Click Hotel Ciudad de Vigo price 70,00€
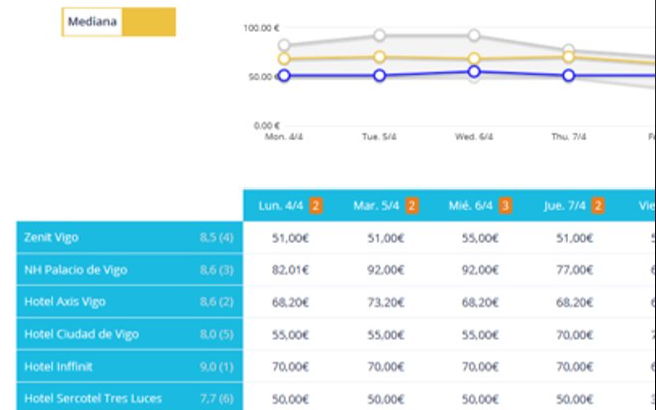 574,335
